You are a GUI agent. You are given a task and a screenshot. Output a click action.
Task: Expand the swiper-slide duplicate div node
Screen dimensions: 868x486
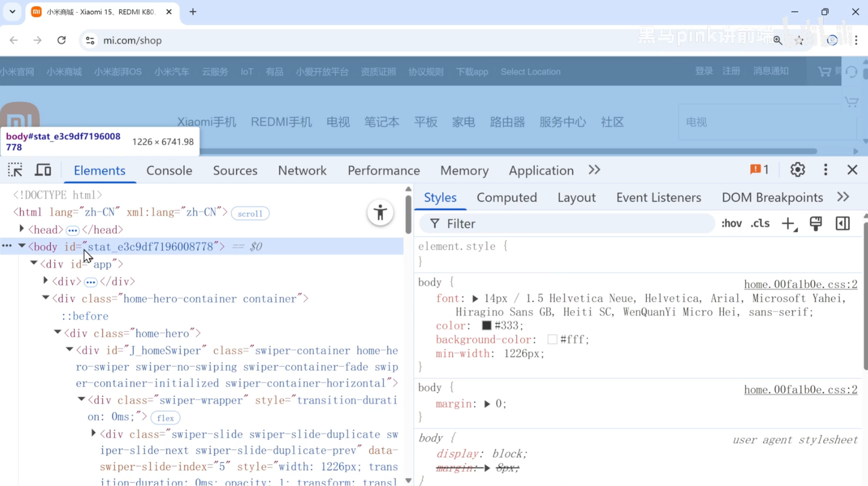click(x=94, y=433)
